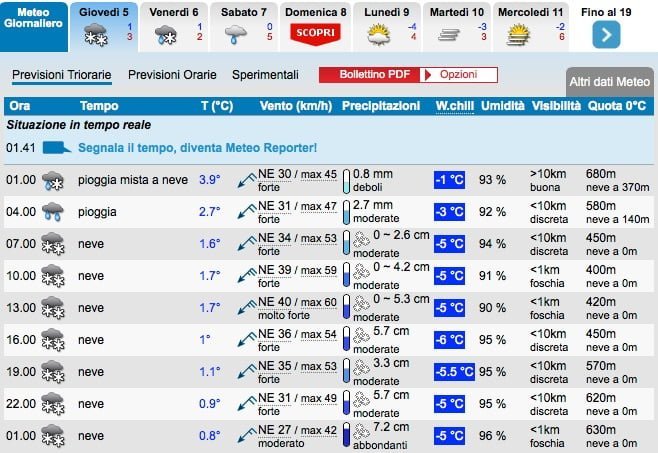Click the precipitation gauge for 7.2 cm abbondanti

346,435
